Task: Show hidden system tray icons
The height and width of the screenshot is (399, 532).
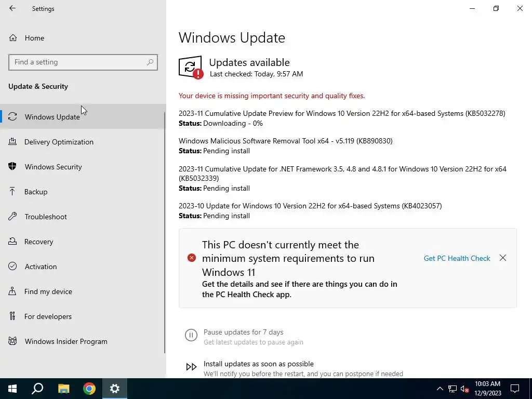Action: click(440, 389)
